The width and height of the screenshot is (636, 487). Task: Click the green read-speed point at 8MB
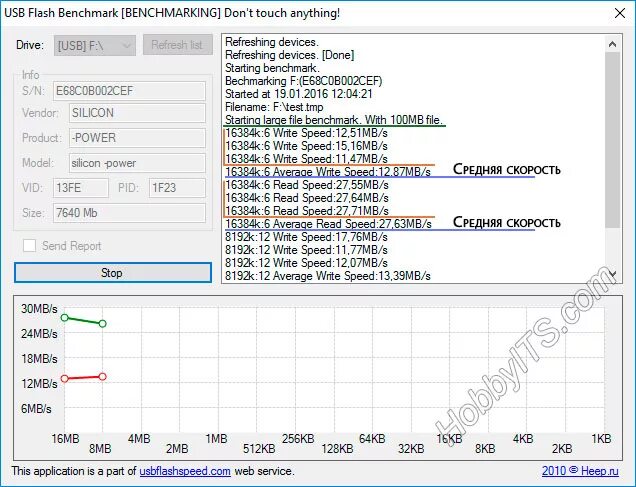(103, 324)
